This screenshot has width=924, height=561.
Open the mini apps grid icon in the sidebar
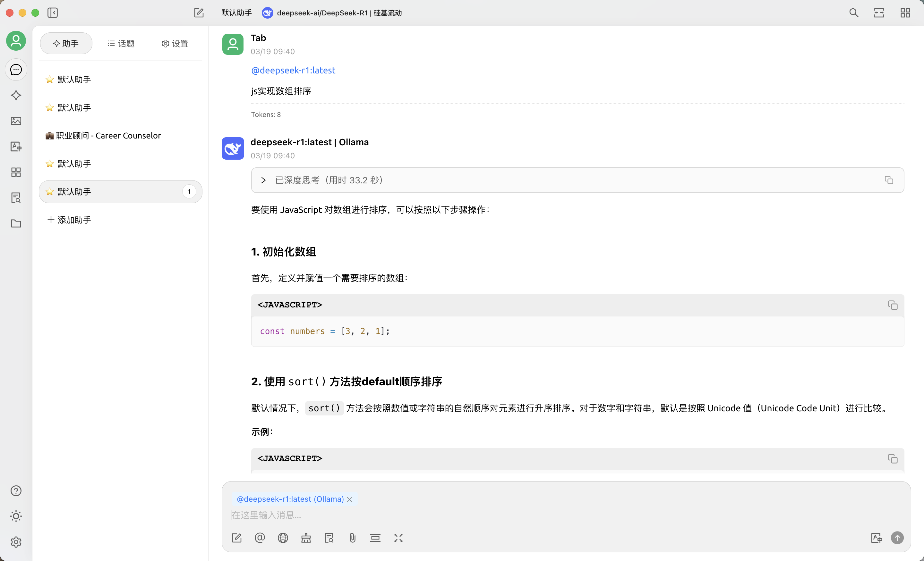[16, 172]
